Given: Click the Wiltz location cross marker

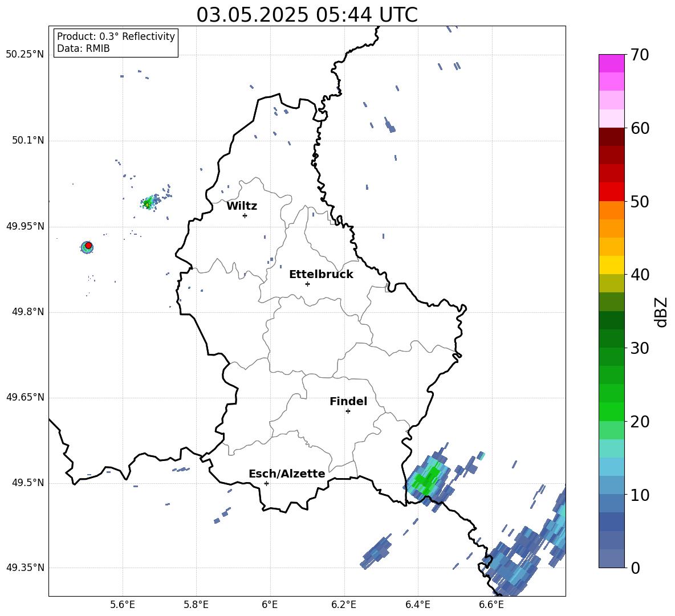Looking at the screenshot, I should (x=245, y=215).
